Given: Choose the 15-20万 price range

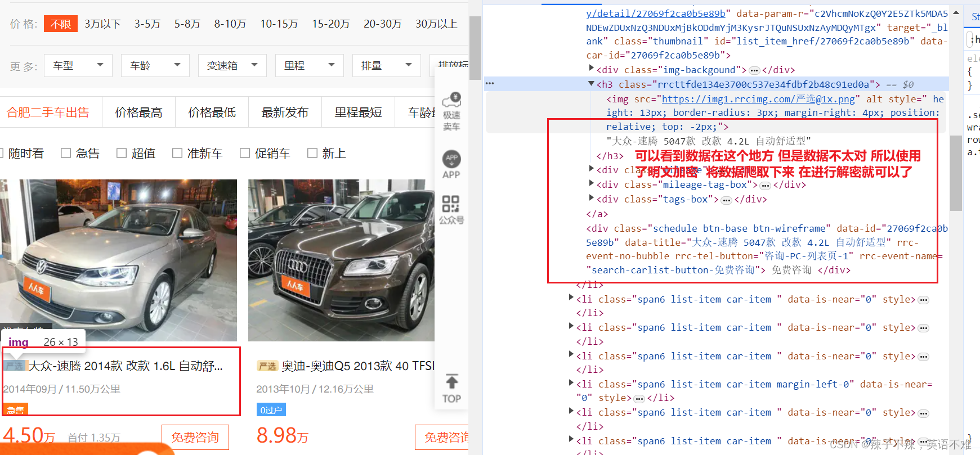Looking at the screenshot, I should coord(331,24).
